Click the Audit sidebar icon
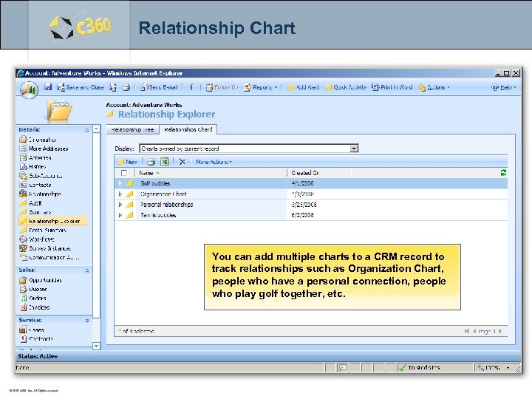532x399 pixels. click(23, 203)
